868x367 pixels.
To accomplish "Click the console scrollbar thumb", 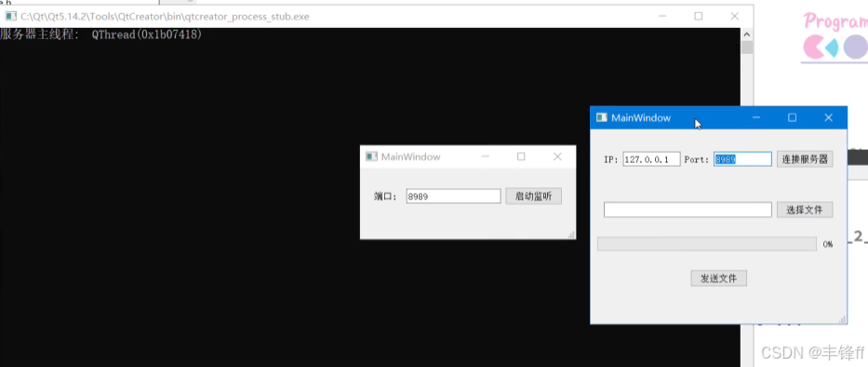I will coord(747,48).
